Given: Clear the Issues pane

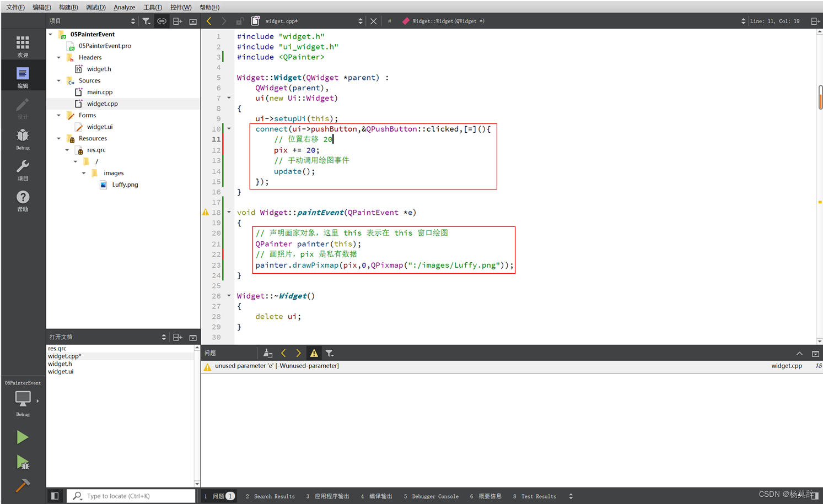Looking at the screenshot, I should [x=268, y=353].
